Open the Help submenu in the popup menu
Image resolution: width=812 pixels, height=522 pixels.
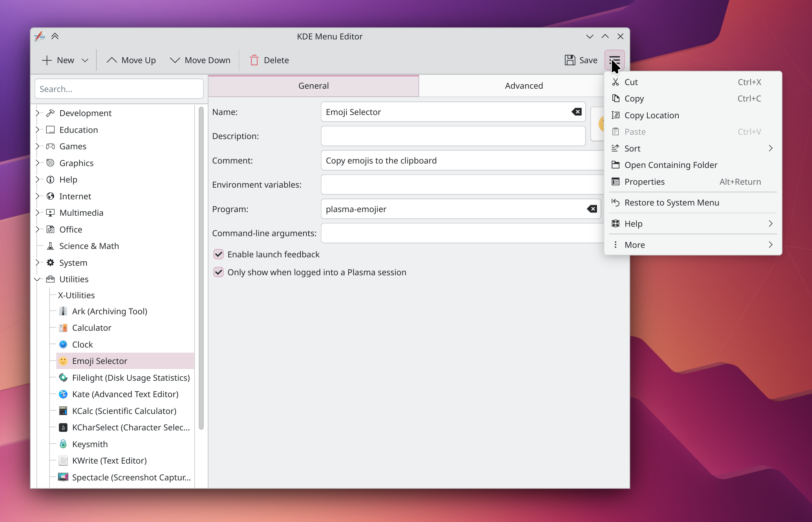pos(693,224)
